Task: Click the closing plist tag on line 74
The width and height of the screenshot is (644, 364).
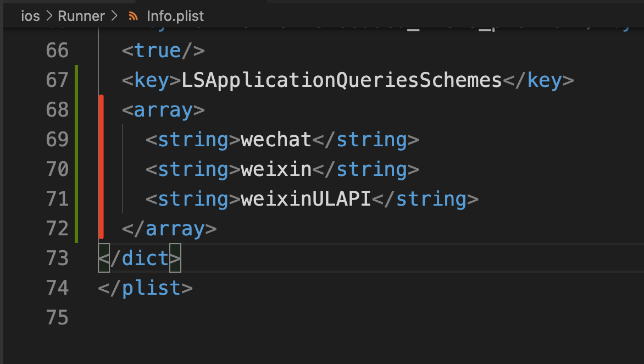Action: point(145,288)
